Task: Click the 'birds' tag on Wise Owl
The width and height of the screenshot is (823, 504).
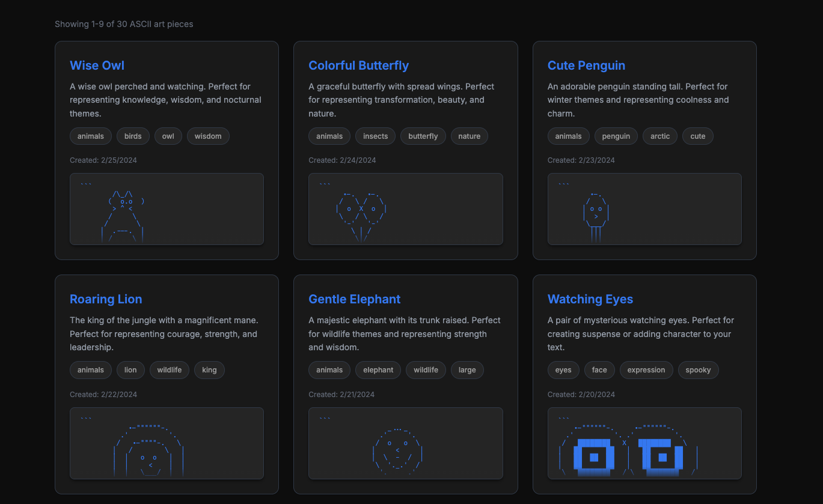Action: tap(133, 136)
